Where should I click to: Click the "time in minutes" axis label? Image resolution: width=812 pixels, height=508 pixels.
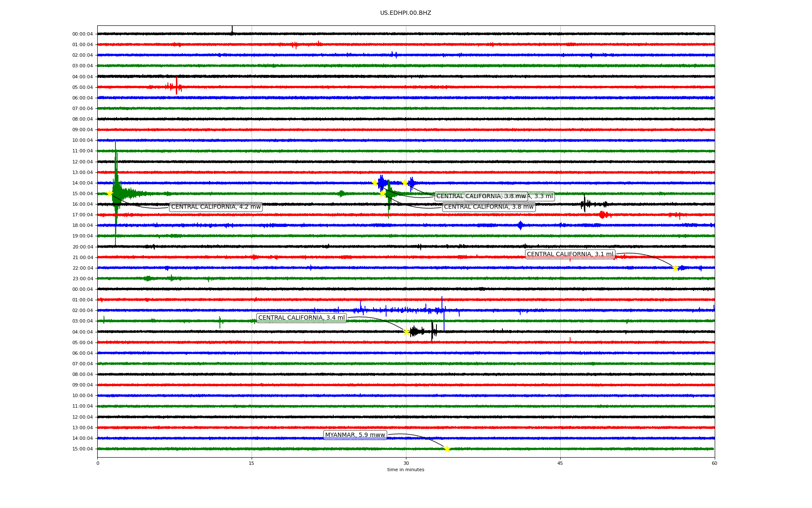[405, 470]
